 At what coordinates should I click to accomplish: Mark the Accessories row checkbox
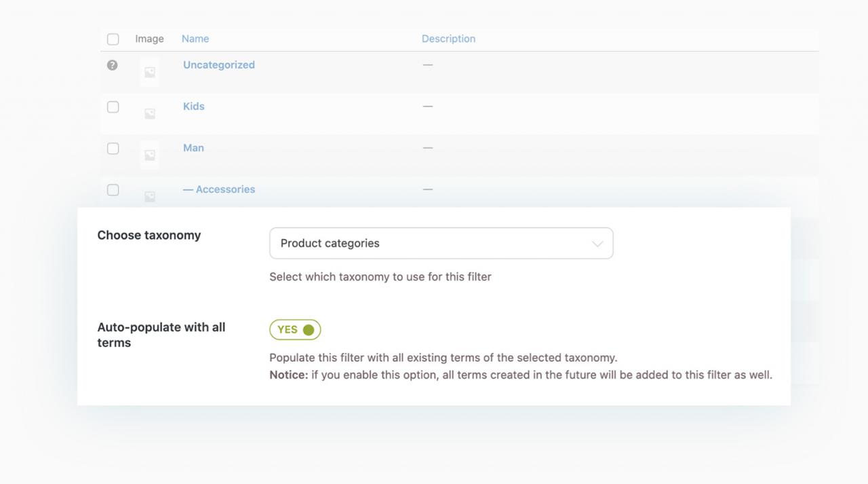point(113,190)
